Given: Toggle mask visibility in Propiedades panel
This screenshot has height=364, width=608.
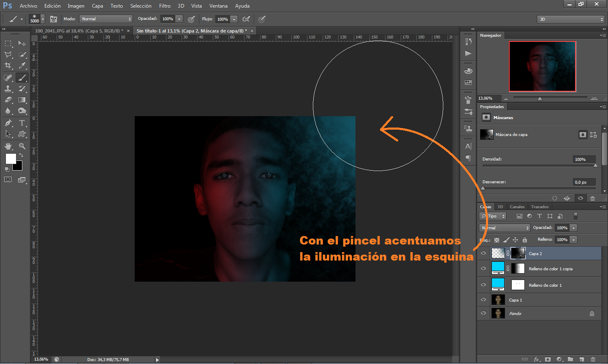Looking at the screenshot, I should tap(581, 198).
